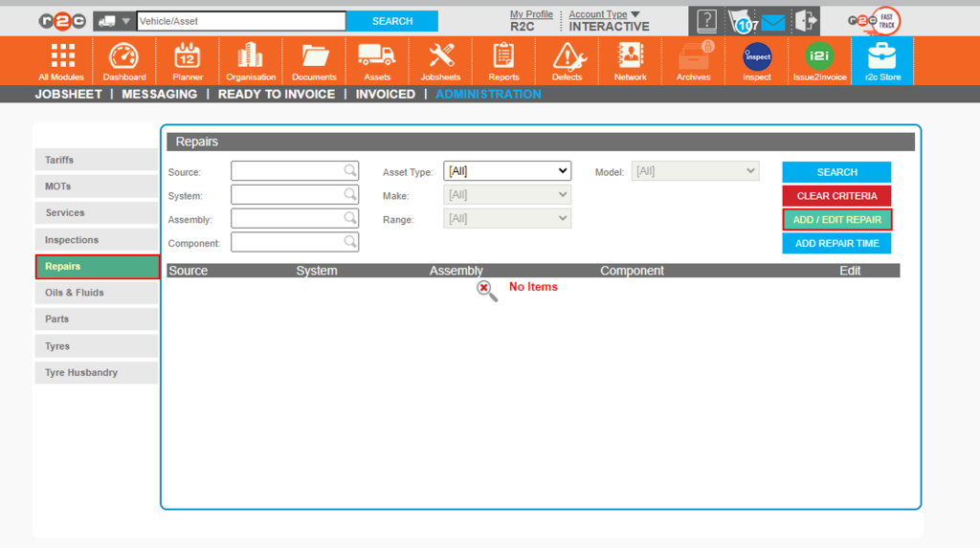The height and width of the screenshot is (548, 980).
Task: Open the Assets truck module
Action: point(377,61)
